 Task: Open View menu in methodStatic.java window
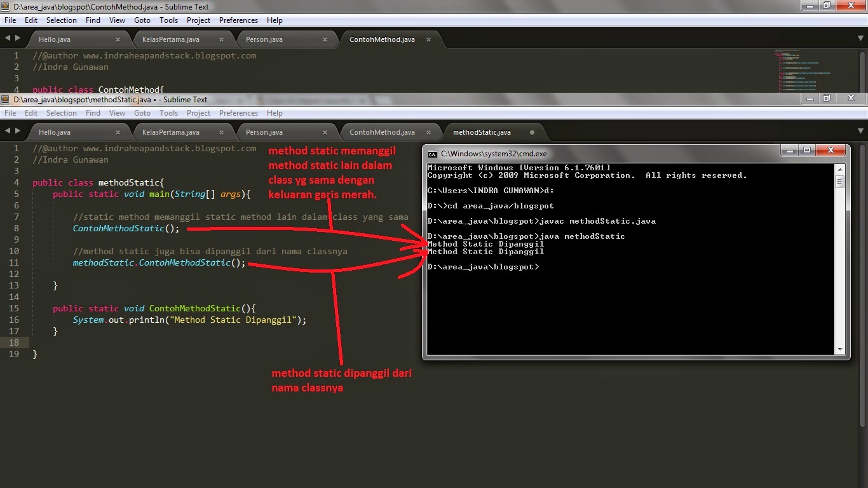(117, 113)
